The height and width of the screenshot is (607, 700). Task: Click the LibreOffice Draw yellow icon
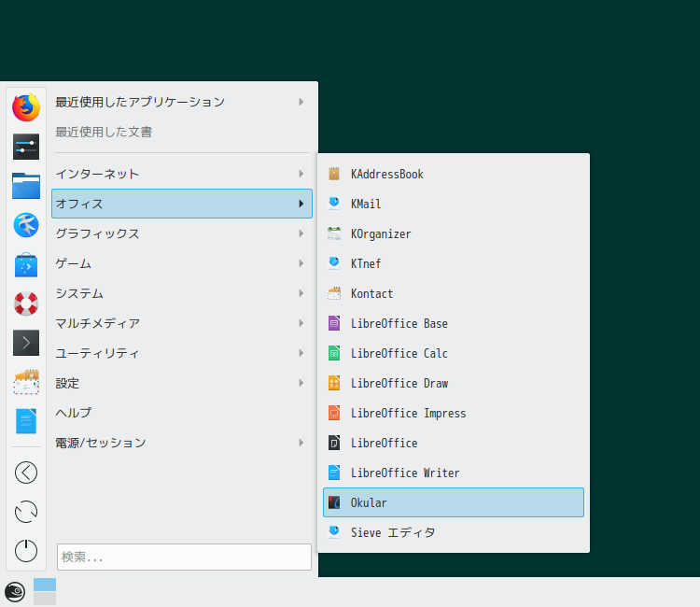pos(334,383)
